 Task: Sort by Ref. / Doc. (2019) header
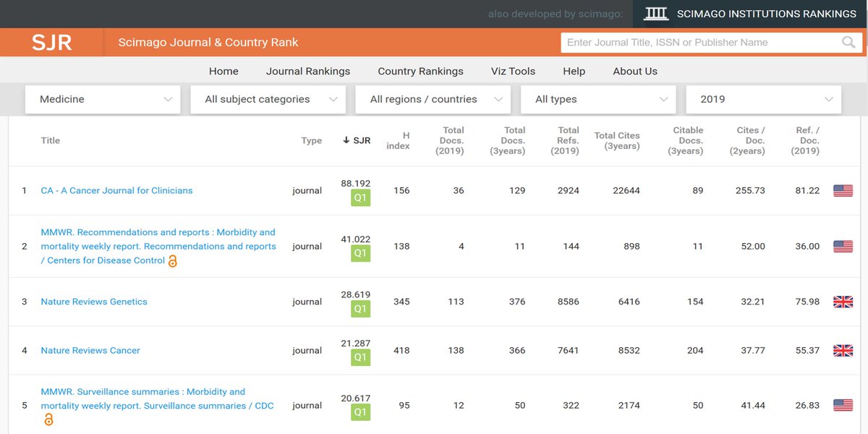[805, 141]
